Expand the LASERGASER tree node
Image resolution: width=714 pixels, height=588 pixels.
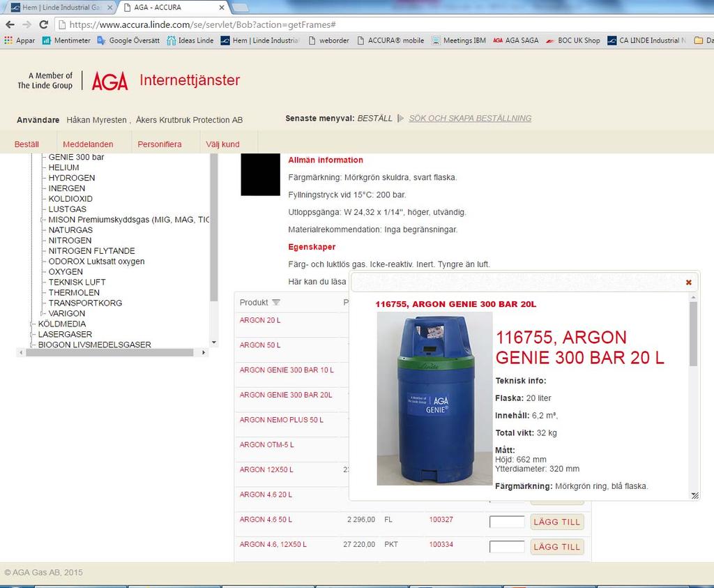(x=32, y=335)
